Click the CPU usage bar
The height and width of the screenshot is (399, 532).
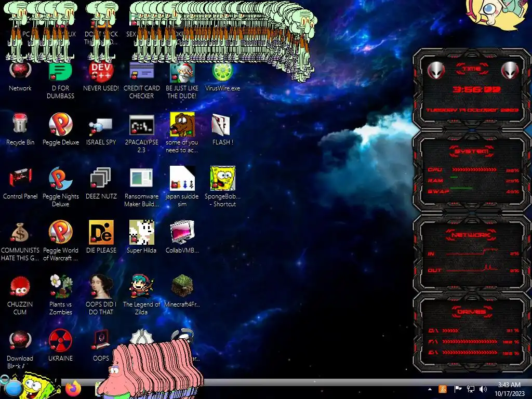(474, 170)
